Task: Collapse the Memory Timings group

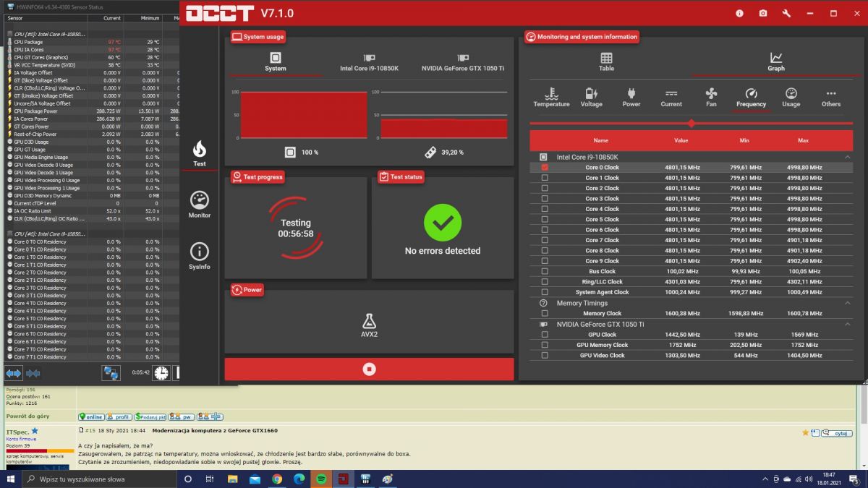Action: pos(847,303)
